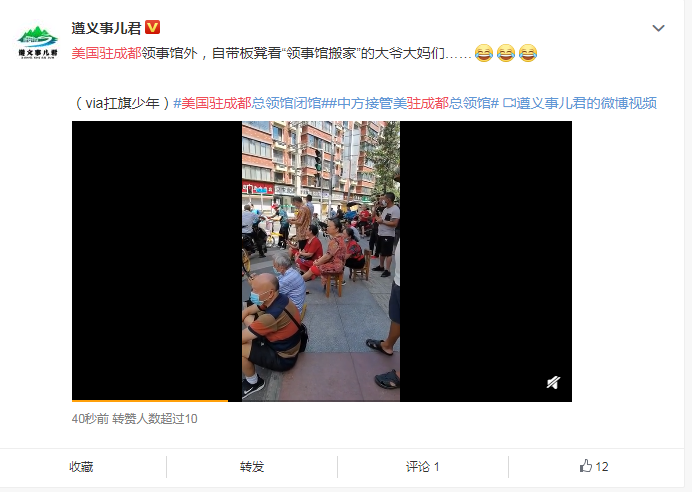The width and height of the screenshot is (692, 492).
Task: Click the orange V verified badge
Action: [152, 27]
